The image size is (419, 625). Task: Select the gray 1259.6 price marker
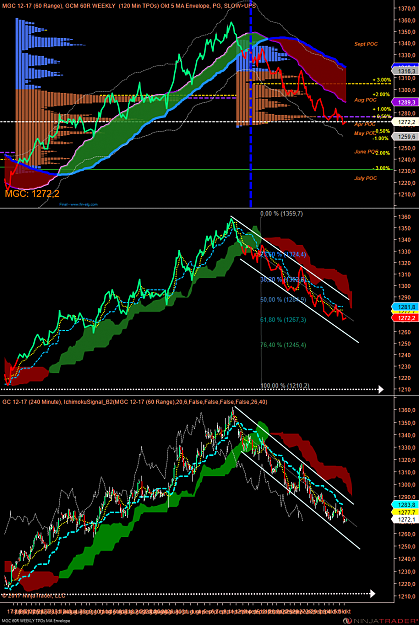click(405, 137)
